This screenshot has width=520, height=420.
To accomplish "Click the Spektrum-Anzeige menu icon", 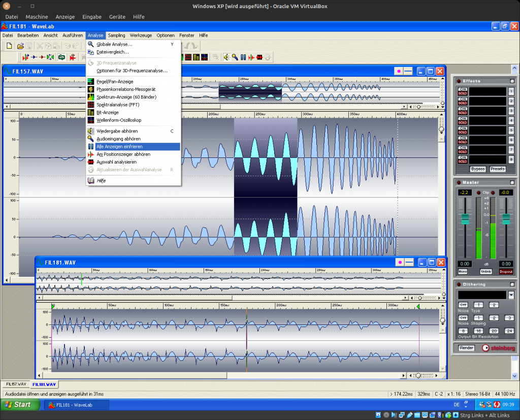I will point(91,97).
